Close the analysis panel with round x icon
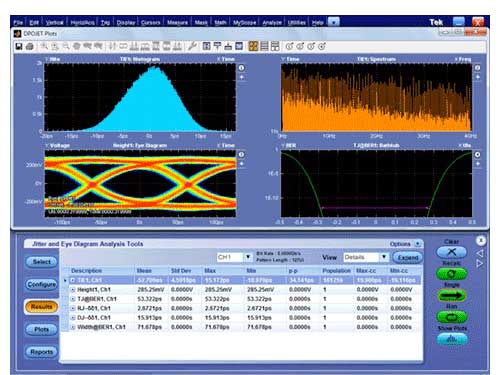 (480, 240)
